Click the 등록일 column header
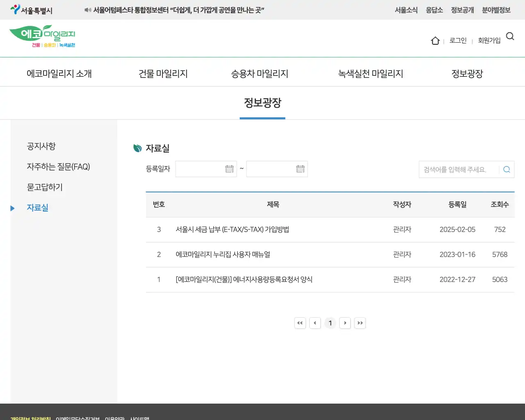Viewport: 525px width, 420px height. point(457,205)
